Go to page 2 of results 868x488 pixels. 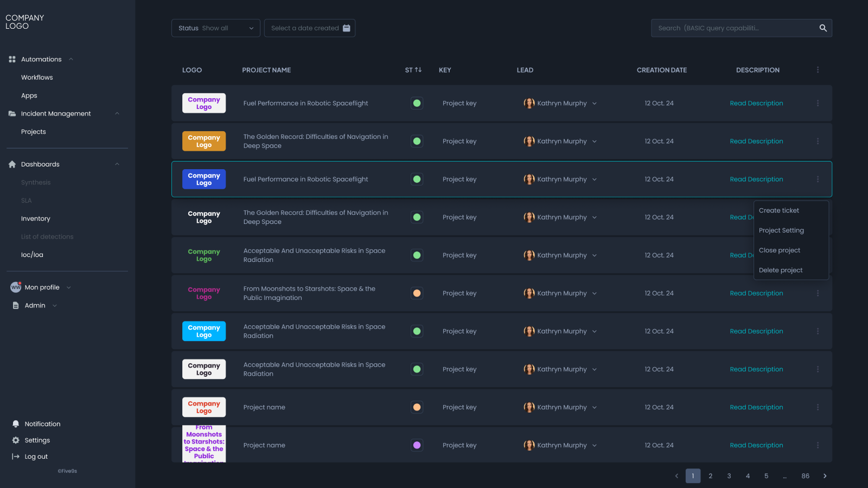(711, 476)
